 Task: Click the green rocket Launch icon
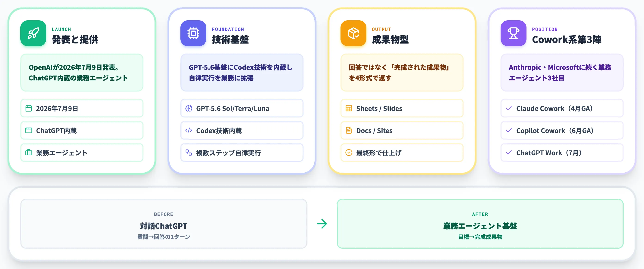pyautogui.click(x=33, y=33)
